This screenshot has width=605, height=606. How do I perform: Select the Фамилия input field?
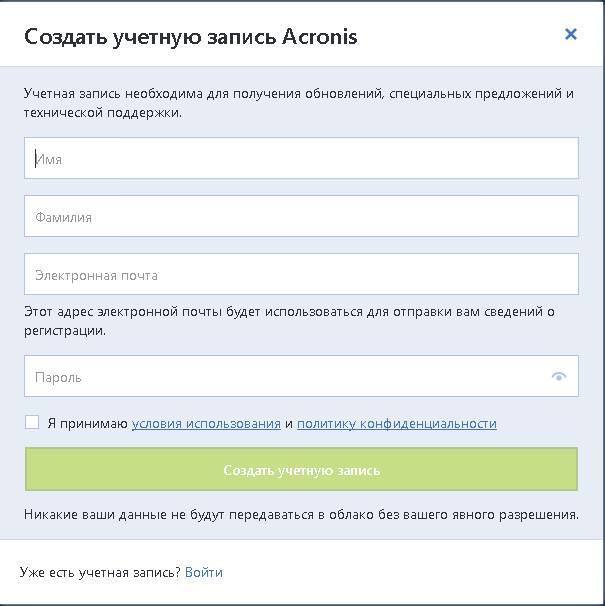click(x=301, y=216)
